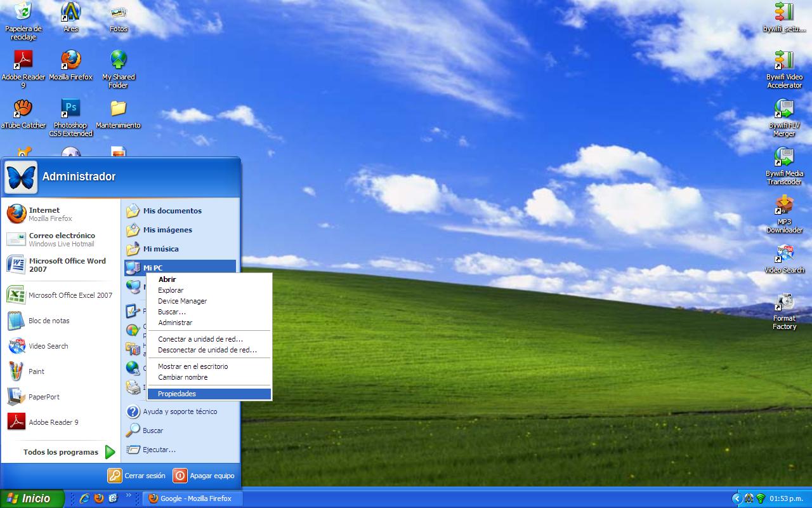Launch Paint from the Start menu
The image size is (812, 508).
[61, 371]
